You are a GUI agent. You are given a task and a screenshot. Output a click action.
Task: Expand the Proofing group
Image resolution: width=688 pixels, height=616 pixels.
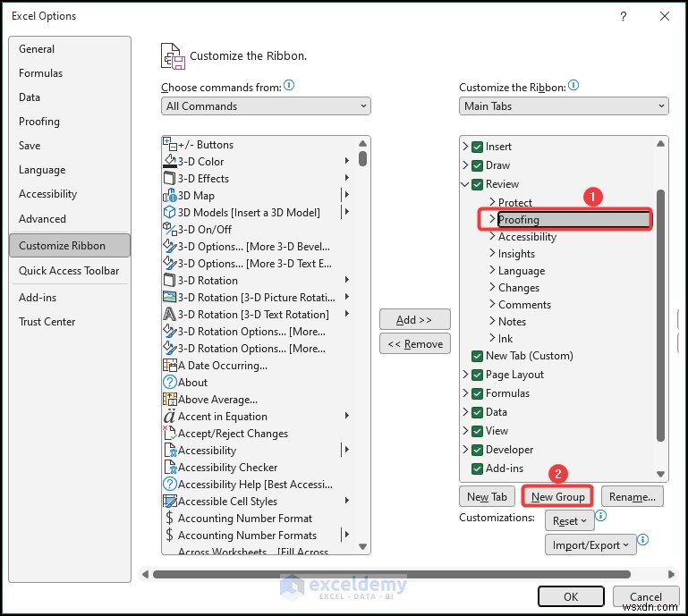coord(492,219)
